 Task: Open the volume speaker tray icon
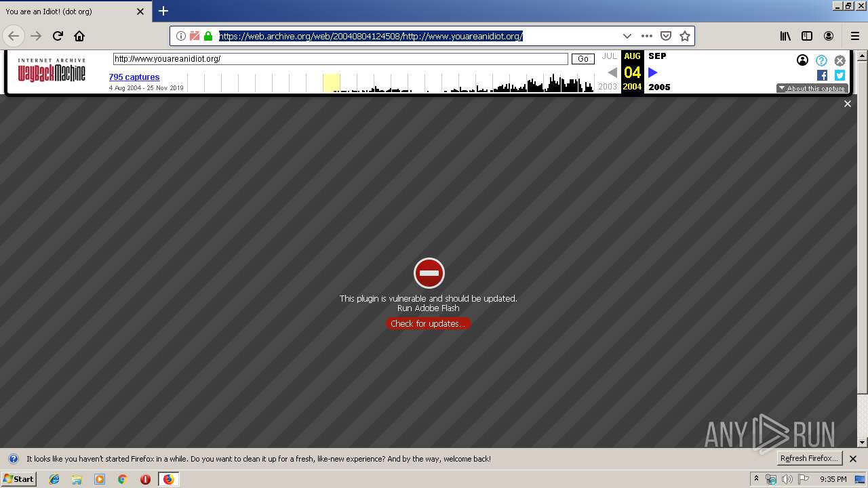[787, 479]
